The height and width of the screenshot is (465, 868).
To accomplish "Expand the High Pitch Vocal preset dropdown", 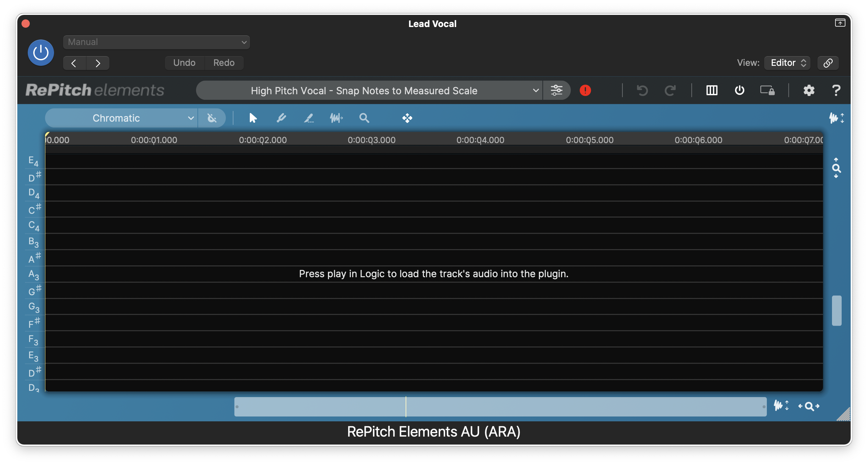I will tap(369, 90).
